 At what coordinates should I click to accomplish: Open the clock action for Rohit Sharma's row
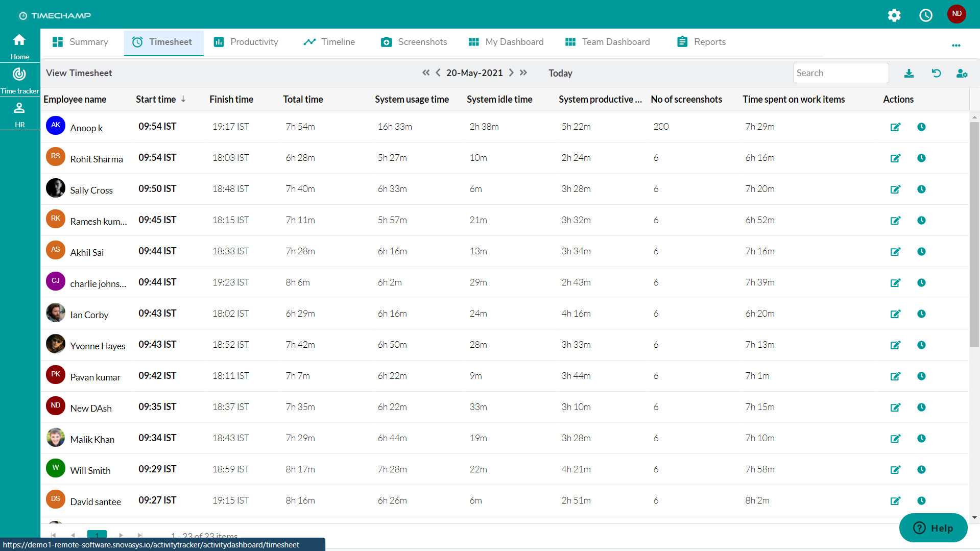pyautogui.click(x=921, y=158)
